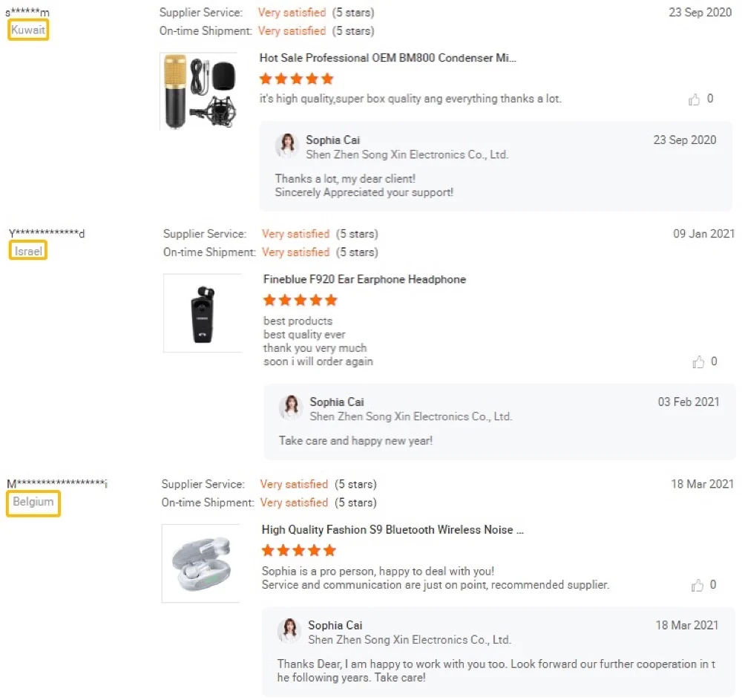Click Sophia Cai's avatar in 18 Mar 2021 reply
The image size is (742, 700).
click(289, 632)
